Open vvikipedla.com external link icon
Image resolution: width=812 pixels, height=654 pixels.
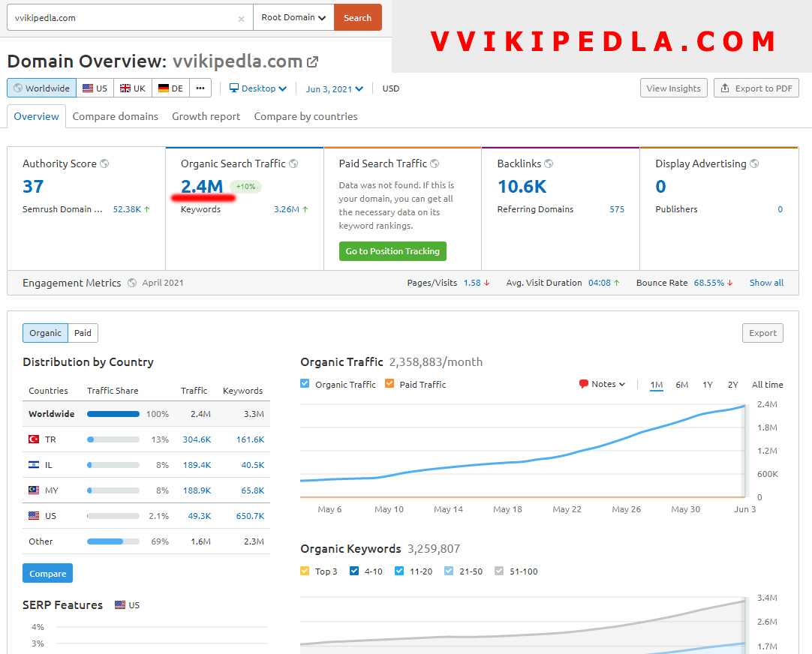[x=312, y=62]
